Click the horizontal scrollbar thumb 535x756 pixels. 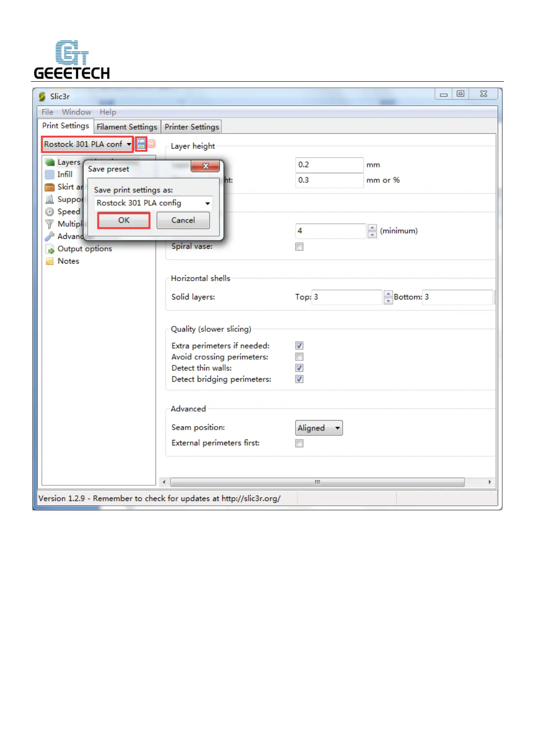[x=317, y=482]
